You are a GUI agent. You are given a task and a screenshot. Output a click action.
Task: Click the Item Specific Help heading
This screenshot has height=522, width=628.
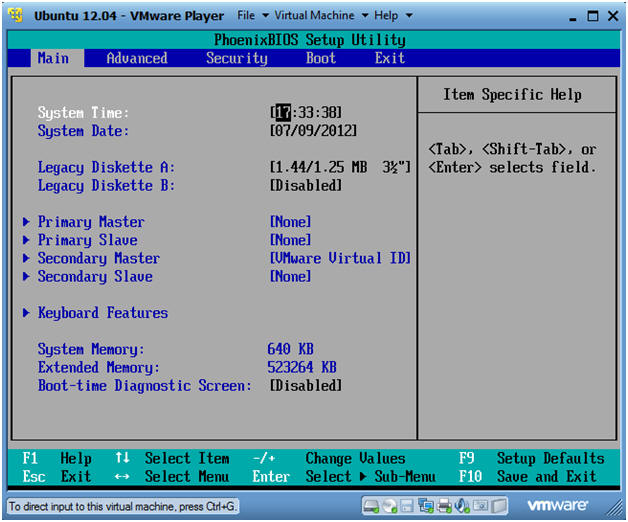point(512,95)
